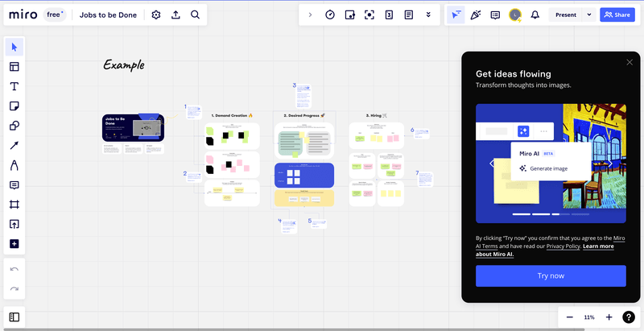Screen dimensions: 644x331
Task: Expand the Present options dropdown
Action: [589, 14]
